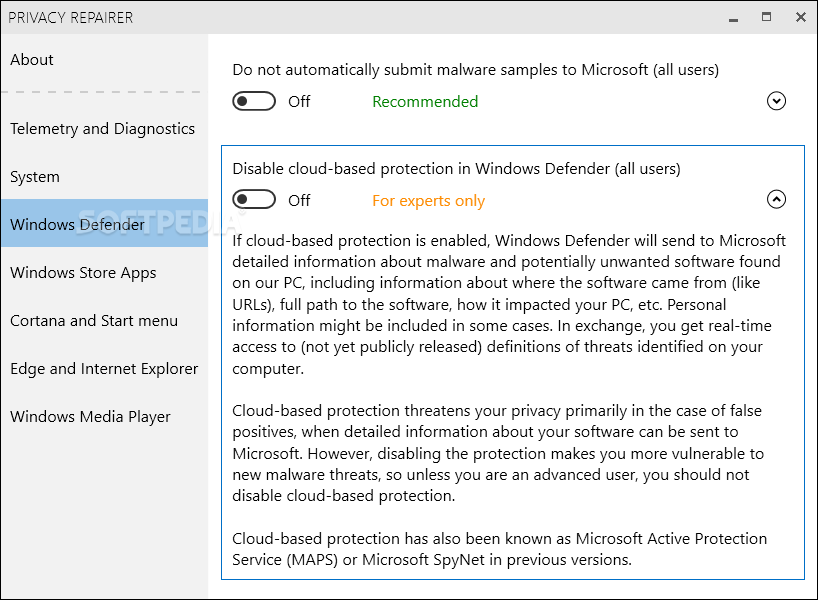Select Telemetry and Diagnostics category
The height and width of the screenshot is (600, 818).
pyautogui.click(x=102, y=129)
